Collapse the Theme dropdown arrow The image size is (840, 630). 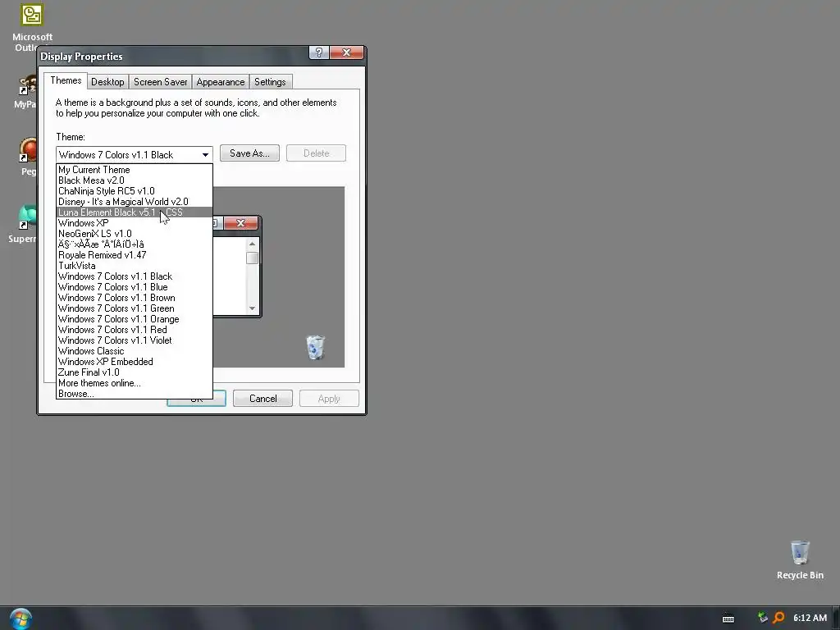(205, 155)
